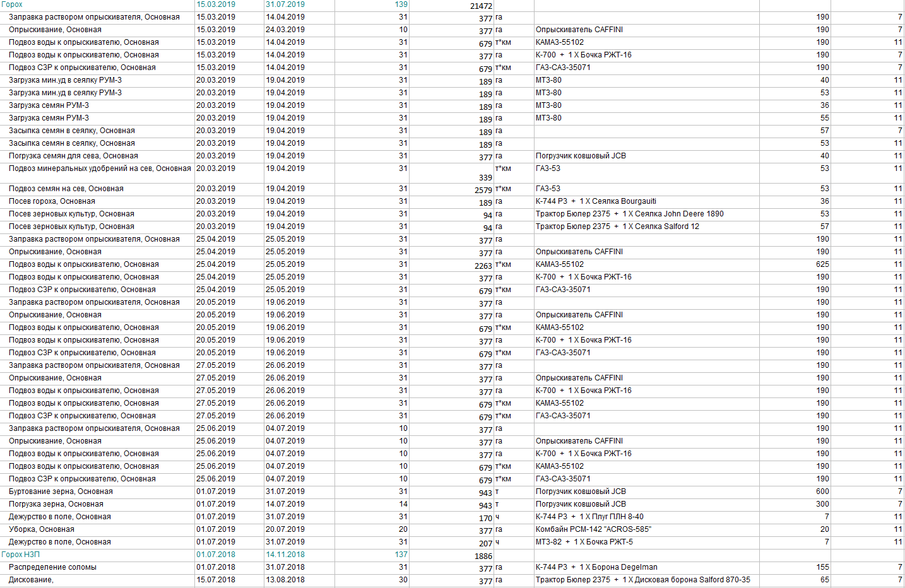The image size is (905, 588).
Task: Select 'МТЗ-82 + 1 Х Бочка РЖТ-5'
Action: pos(584,542)
